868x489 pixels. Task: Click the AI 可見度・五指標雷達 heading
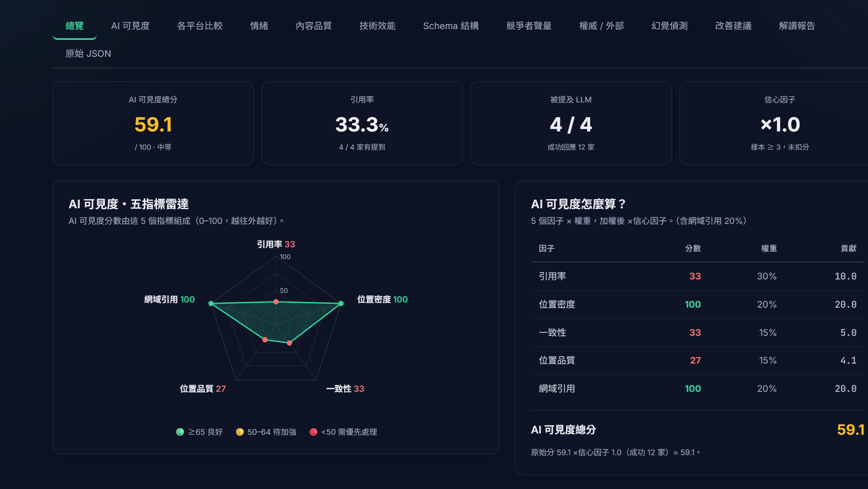128,204
